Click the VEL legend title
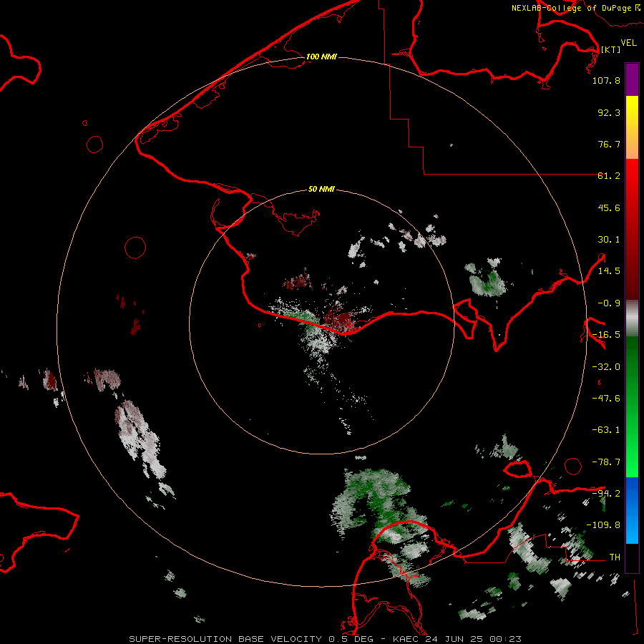This screenshot has height=644, width=644. click(x=628, y=43)
